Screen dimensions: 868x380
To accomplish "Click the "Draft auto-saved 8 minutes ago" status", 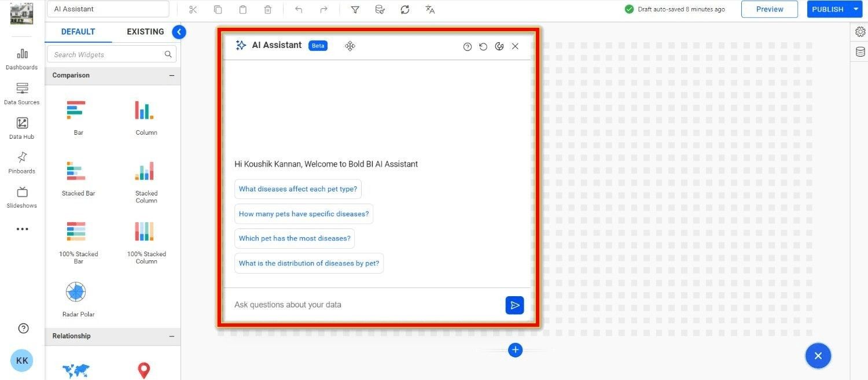I will click(x=675, y=9).
